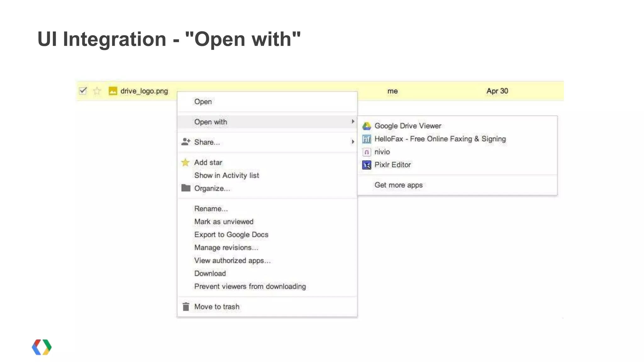Click the Google Drive Viewer icon
This screenshot has height=362, width=644.
click(367, 126)
